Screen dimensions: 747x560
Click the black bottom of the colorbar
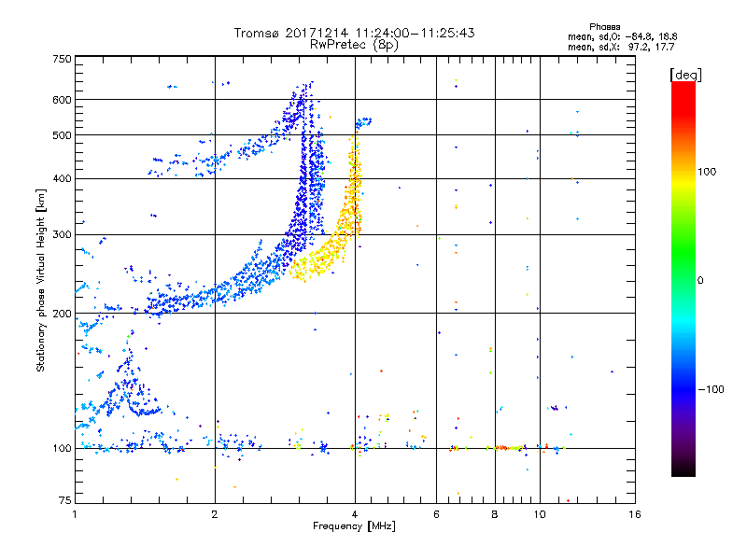(x=684, y=469)
